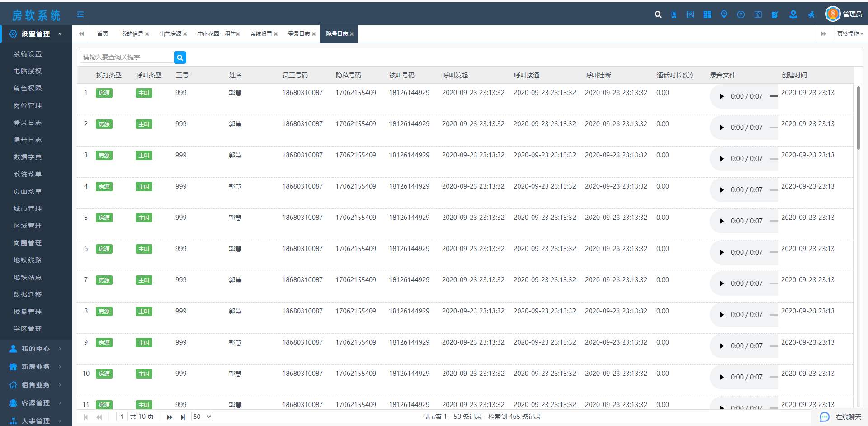Open the 在线聊天 chat bubble icon

[825, 417]
